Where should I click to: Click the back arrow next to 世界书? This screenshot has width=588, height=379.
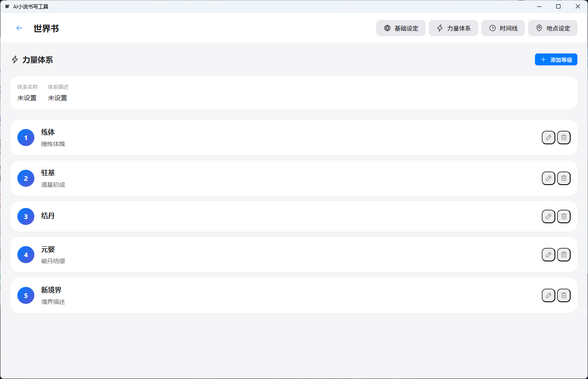pos(19,28)
